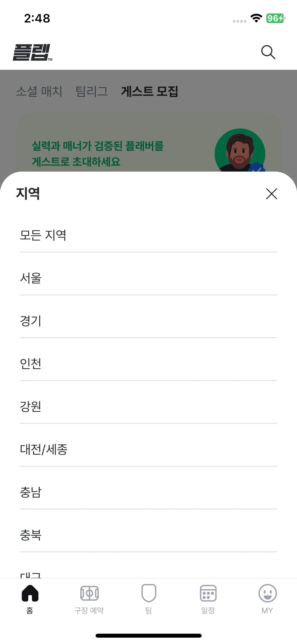This screenshot has width=297, height=644.
Task: Pick 경기 in the region list
Action: [148, 321]
